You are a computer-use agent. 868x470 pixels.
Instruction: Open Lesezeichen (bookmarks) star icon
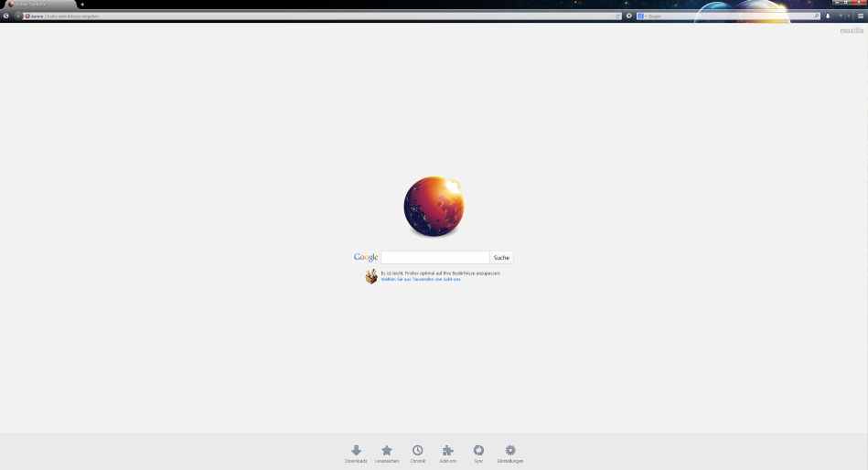tap(386, 450)
